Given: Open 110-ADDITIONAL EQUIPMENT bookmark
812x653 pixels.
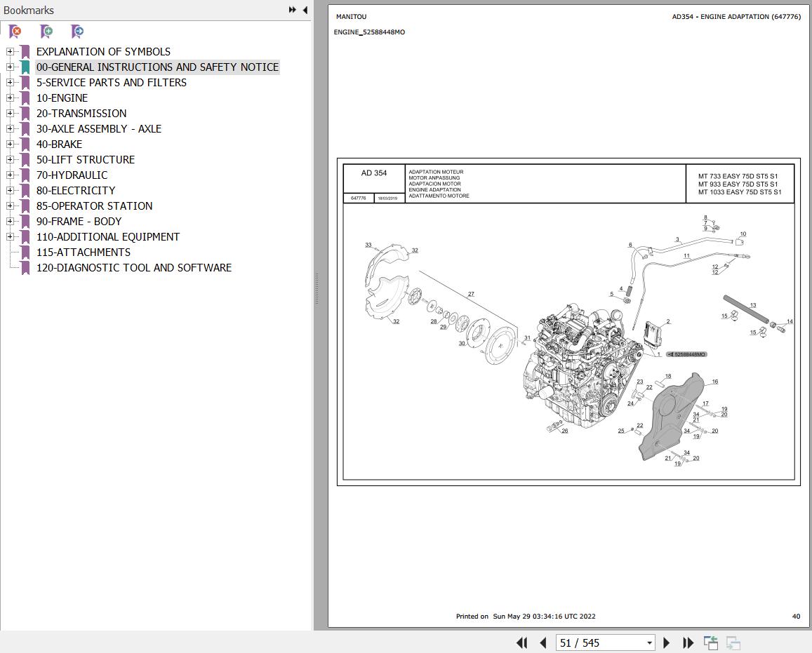Looking at the screenshot, I should (x=107, y=237).
